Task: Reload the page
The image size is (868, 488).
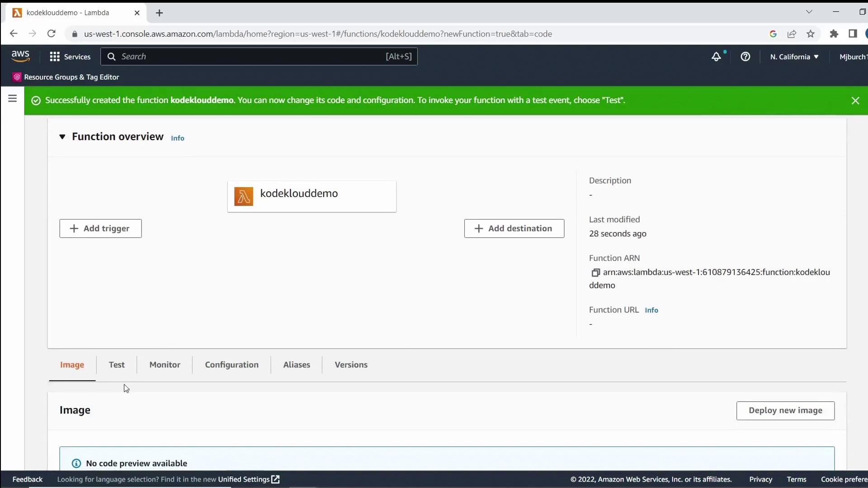Action: tap(52, 34)
